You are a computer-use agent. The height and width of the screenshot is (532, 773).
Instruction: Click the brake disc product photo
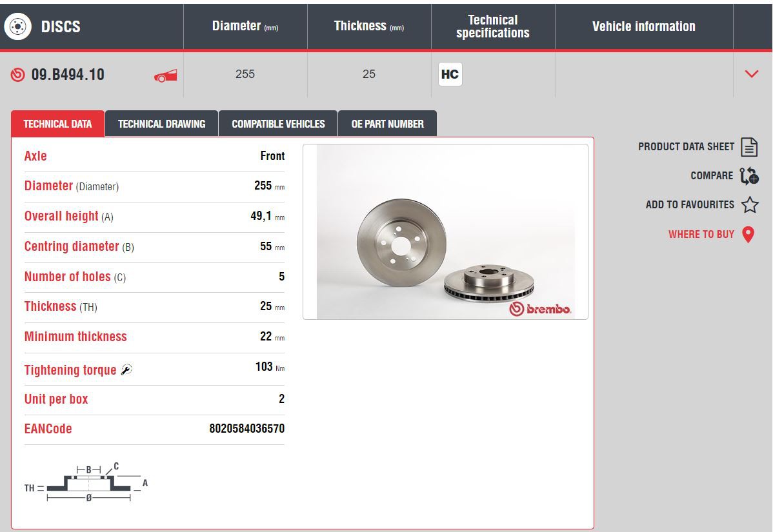click(445, 232)
